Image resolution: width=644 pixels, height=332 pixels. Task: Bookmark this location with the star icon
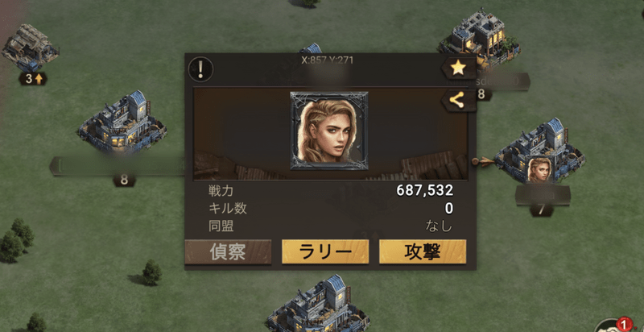point(458,68)
